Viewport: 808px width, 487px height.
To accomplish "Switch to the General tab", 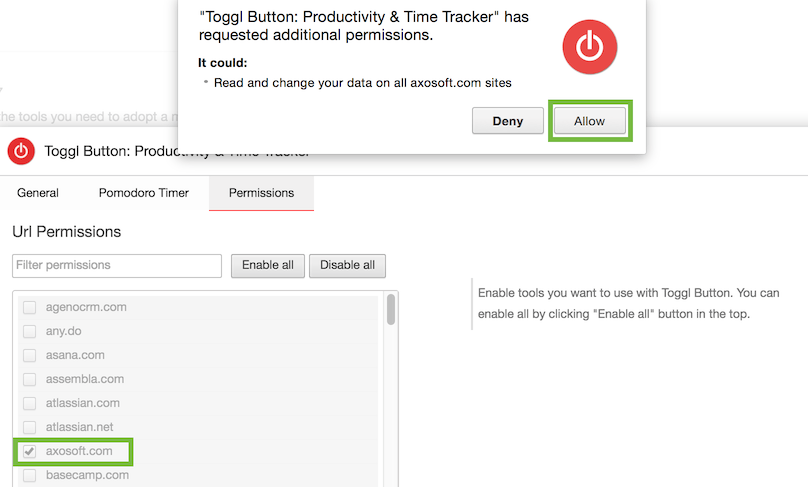I will pyautogui.click(x=38, y=193).
